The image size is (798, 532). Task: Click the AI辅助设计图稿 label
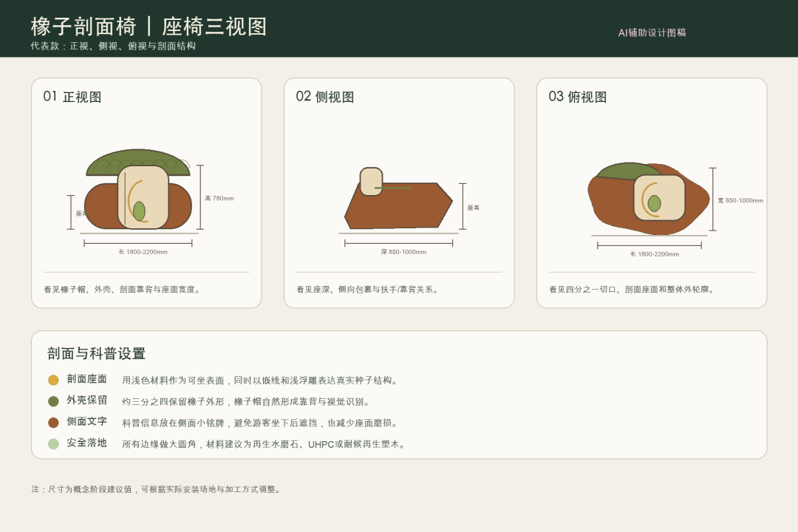(x=652, y=33)
